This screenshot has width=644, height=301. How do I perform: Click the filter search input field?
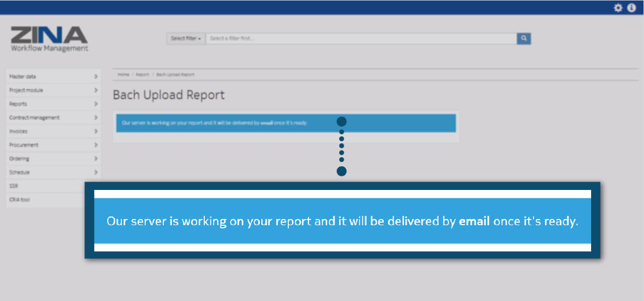pyautogui.click(x=360, y=38)
